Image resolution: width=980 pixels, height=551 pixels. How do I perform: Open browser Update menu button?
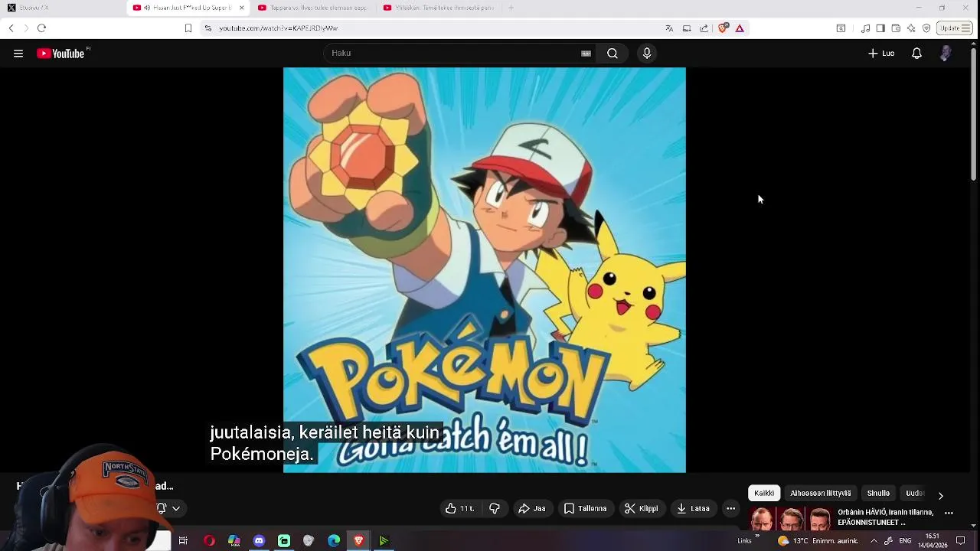tap(955, 28)
